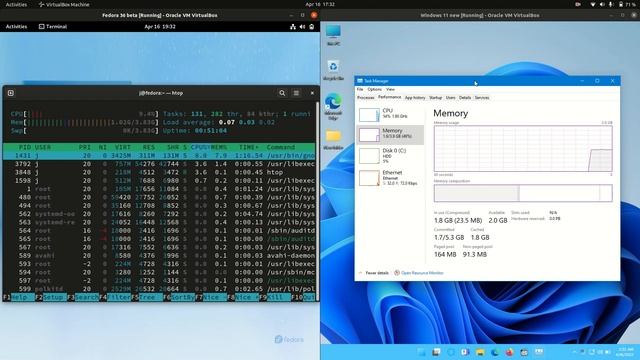
Task: Click F9 Kill in htop footer
Action: [275, 297]
